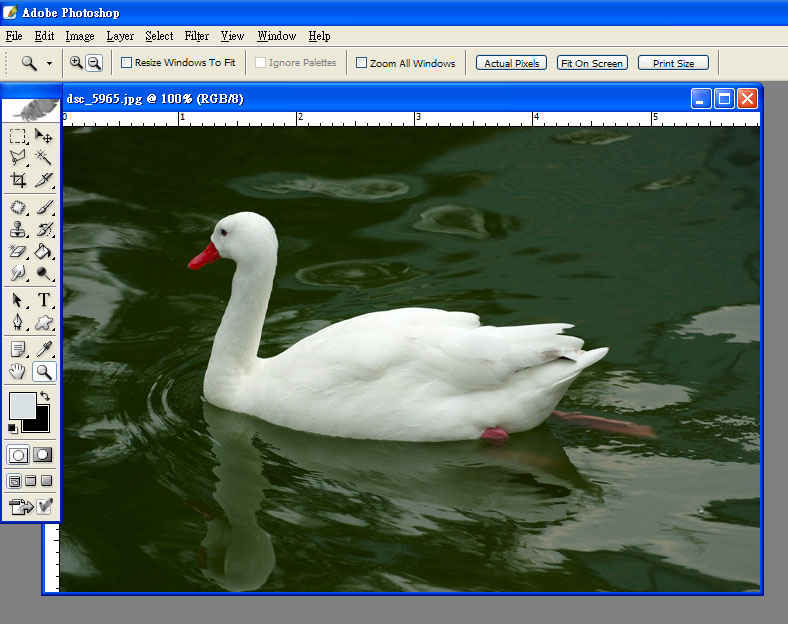This screenshot has width=788, height=624.
Task: Click the Actual Pixels button
Action: (511, 63)
